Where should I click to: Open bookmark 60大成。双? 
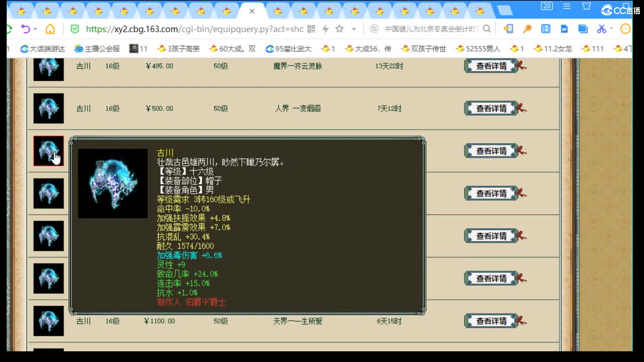click(x=232, y=49)
